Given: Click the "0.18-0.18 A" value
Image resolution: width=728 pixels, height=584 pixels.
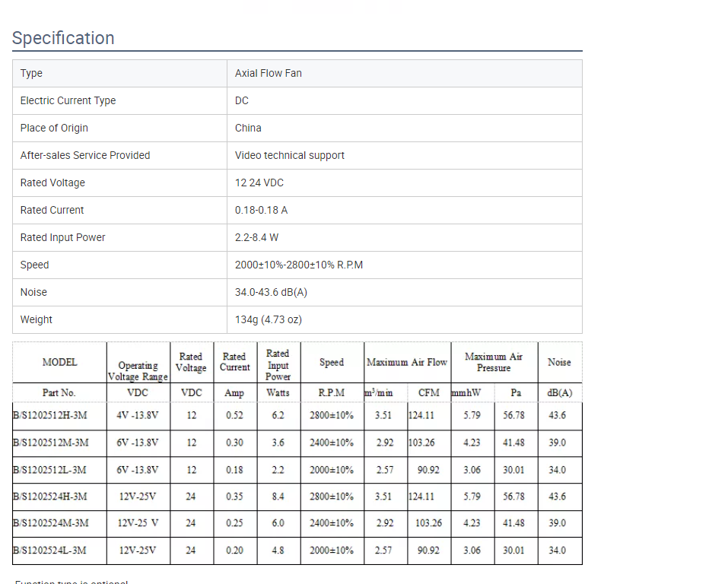Looking at the screenshot, I should click(x=262, y=211).
